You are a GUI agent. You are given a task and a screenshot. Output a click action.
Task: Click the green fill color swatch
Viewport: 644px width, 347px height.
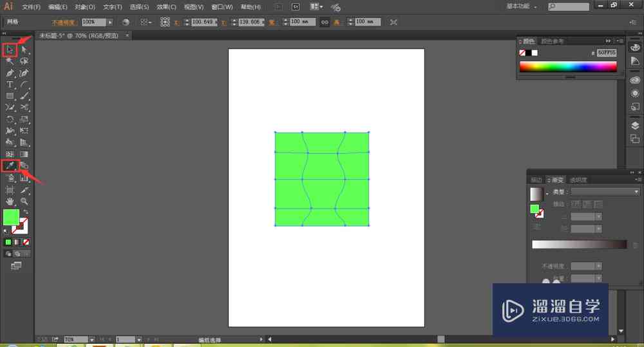tap(11, 217)
